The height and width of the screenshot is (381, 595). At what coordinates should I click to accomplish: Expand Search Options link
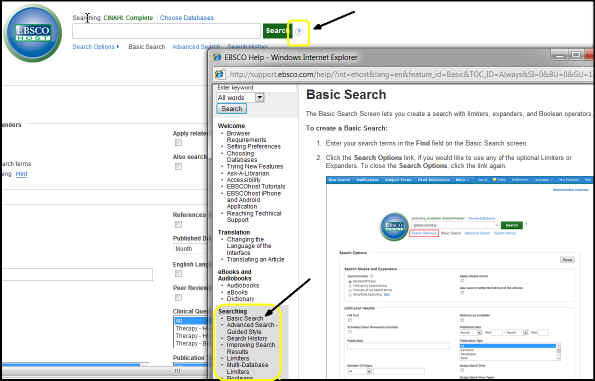pyautogui.click(x=96, y=47)
